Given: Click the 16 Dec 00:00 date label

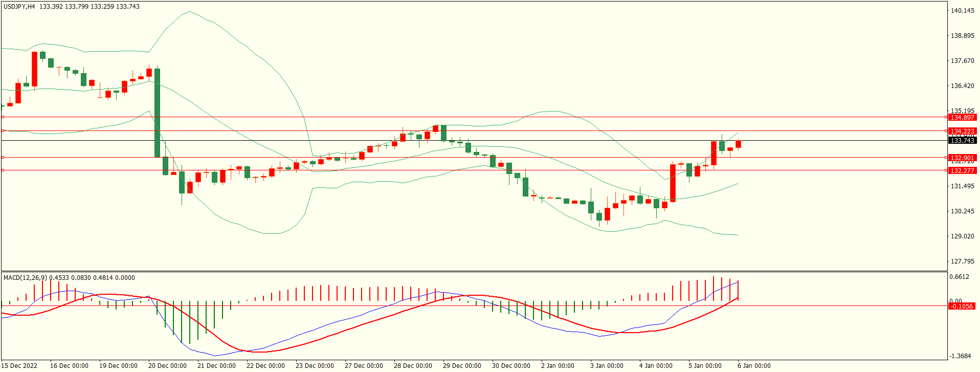Looking at the screenshot, I should pyautogui.click(x=69, y=366).
